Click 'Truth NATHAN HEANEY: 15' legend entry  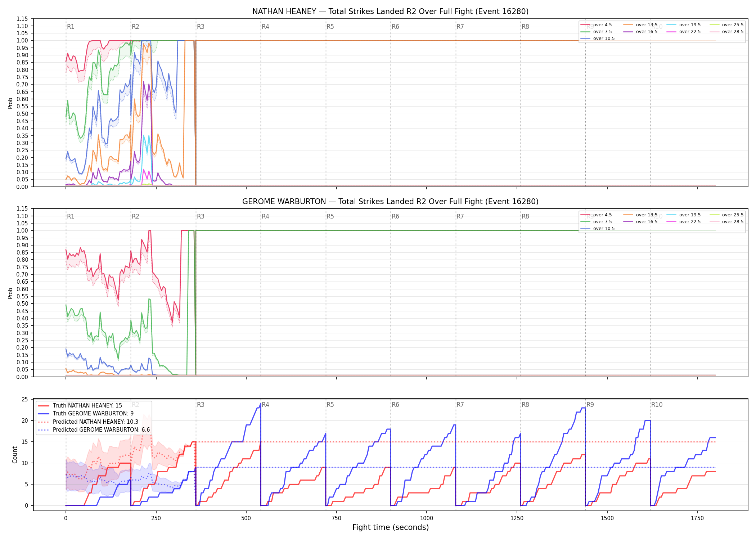pyautogui.click(x=80, y=406)
